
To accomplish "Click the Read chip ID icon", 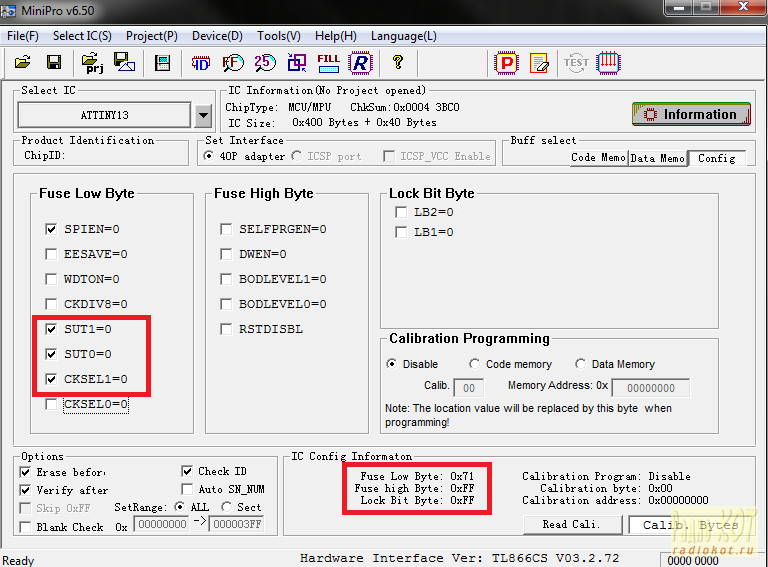I will 200,63.
